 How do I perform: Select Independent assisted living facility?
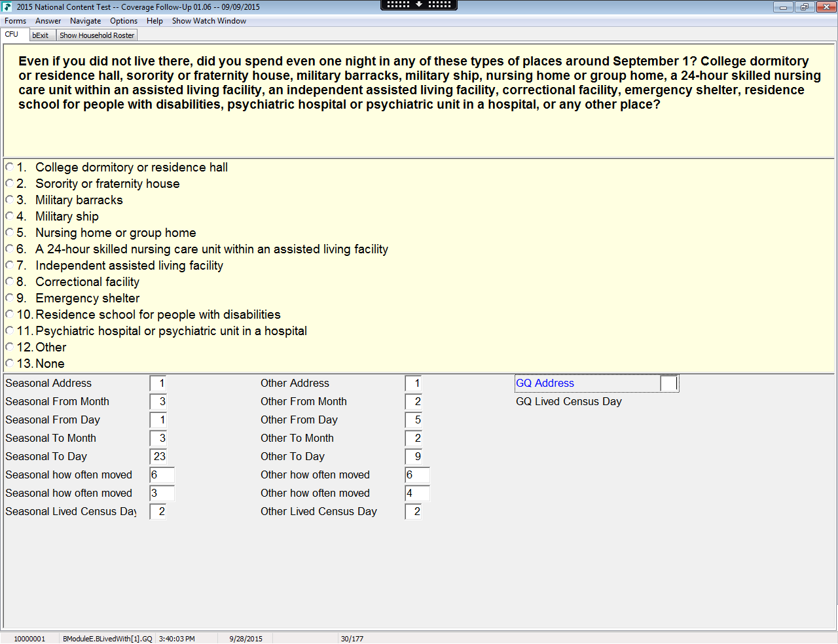(10, 266)
